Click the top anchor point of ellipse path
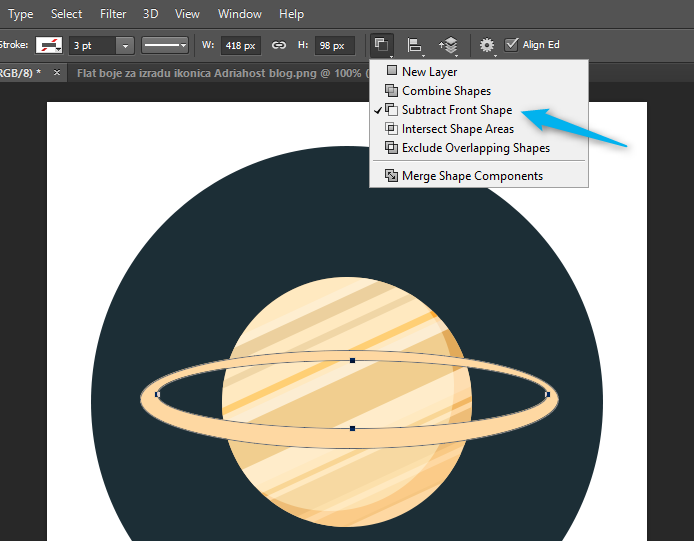Screen dimensions: 694x541 (x=352, y=360)
